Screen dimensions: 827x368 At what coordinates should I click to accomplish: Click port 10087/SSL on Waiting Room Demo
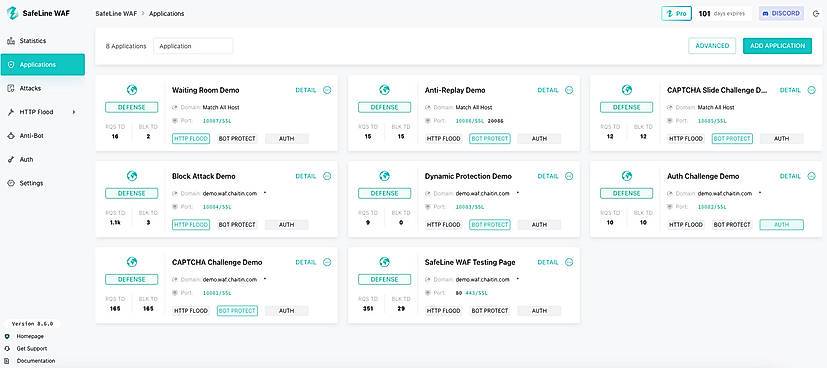tap(217, 121)
